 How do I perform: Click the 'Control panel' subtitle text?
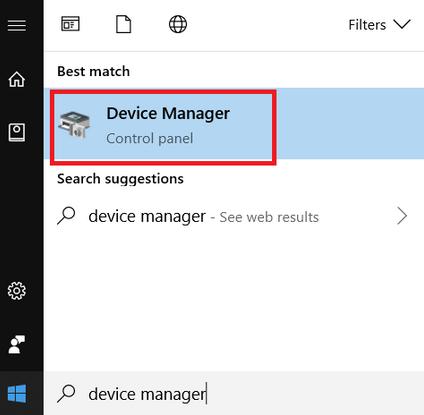tap(150, 138)
